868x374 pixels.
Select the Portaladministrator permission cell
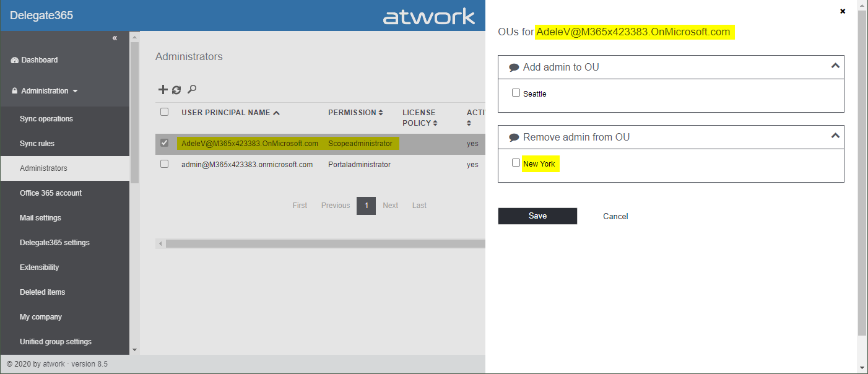click(359, 165)
